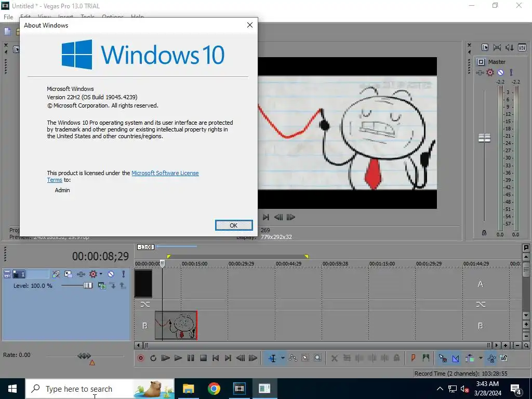The height and width of the screenshot is (399, 532).
Task: Go to start in timeline transport
Action: [216, 358]
